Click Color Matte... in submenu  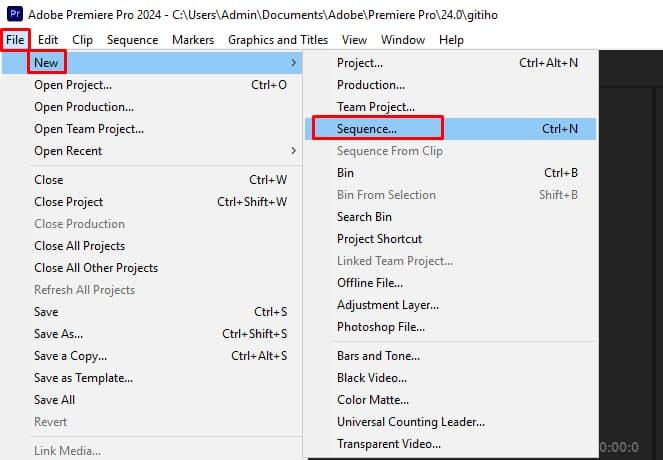pos(373,400)
